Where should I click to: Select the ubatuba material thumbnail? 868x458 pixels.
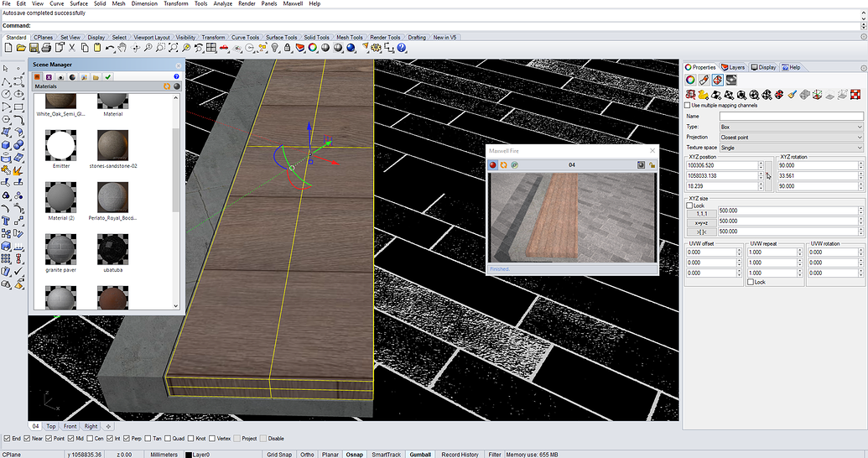point(113,251)
